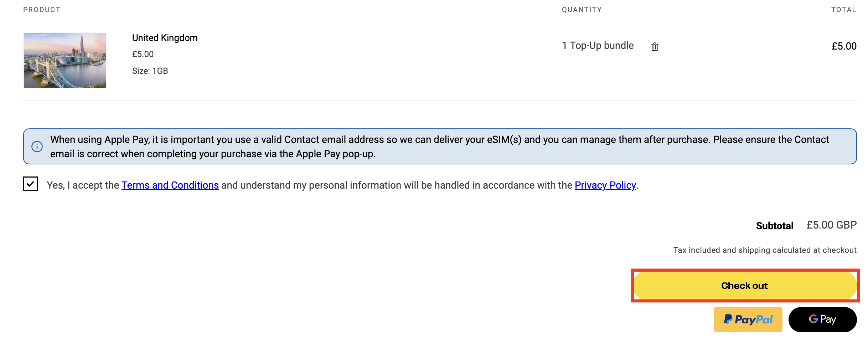
Task: Click the £5.00 line total amount
Action: [844, 46]
